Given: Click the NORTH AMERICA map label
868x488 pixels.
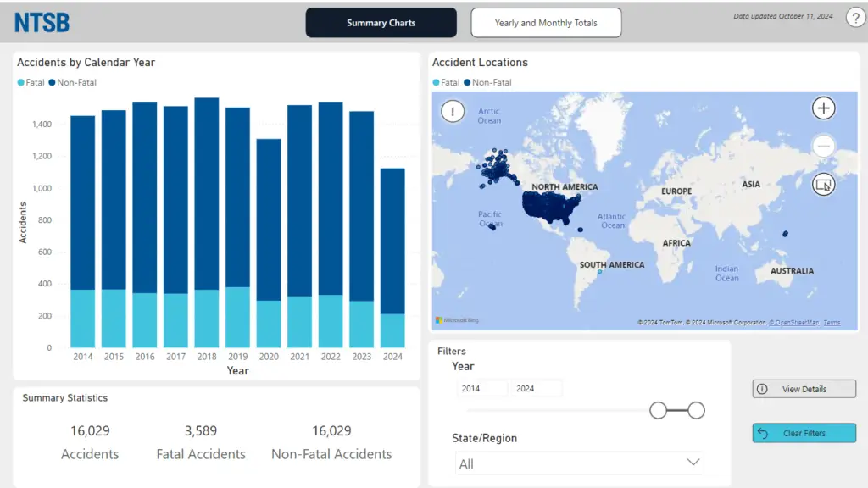Looking at the screenshot, I should tap(565, 187).
